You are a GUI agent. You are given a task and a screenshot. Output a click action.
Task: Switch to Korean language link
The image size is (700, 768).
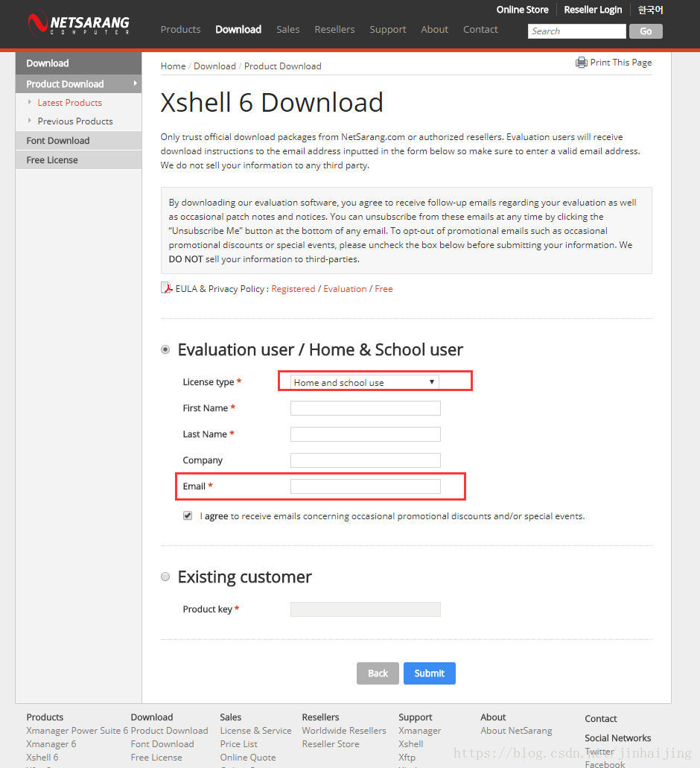pos(651,10)
